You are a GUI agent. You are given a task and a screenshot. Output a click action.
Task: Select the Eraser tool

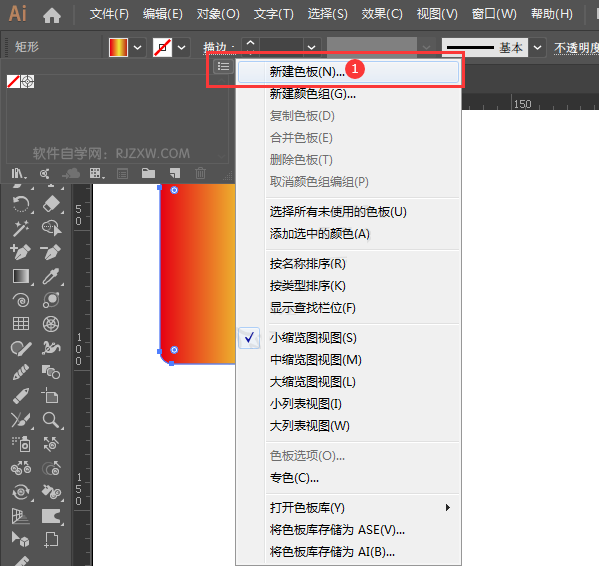pos(51,204)
